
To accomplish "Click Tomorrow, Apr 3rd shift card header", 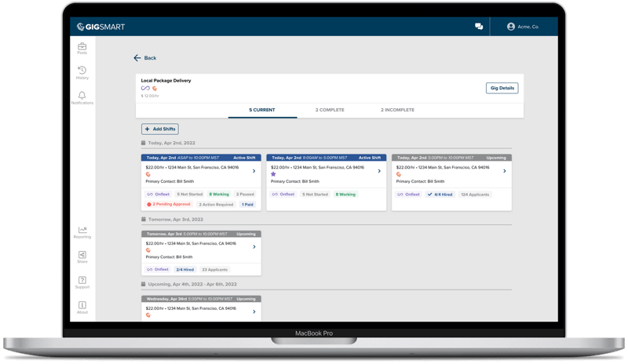I will (x=201, y=234).
